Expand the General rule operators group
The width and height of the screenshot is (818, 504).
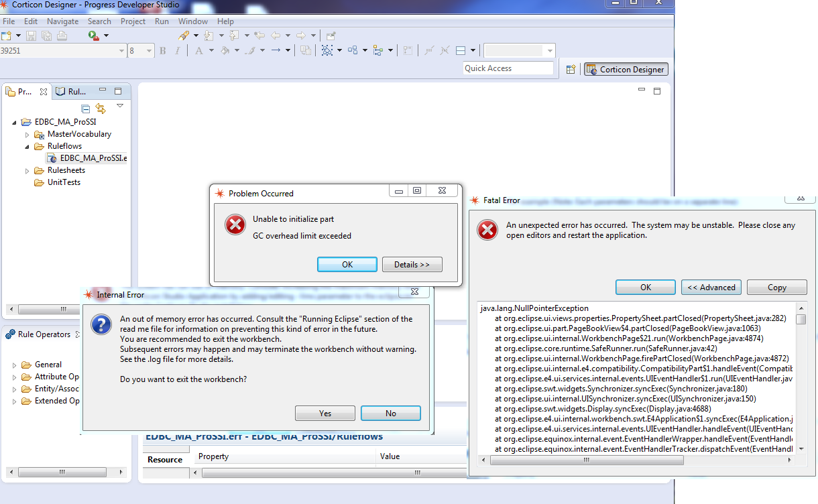15,365
